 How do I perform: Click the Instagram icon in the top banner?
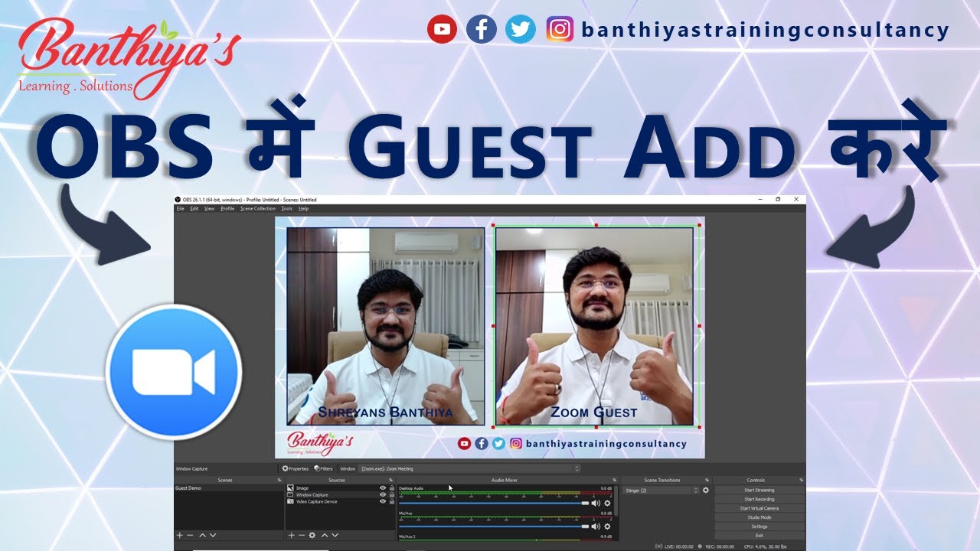coord(560,30)
